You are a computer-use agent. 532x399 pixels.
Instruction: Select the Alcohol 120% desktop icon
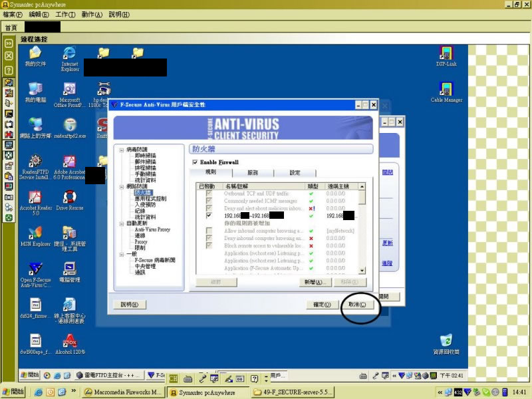70,344
